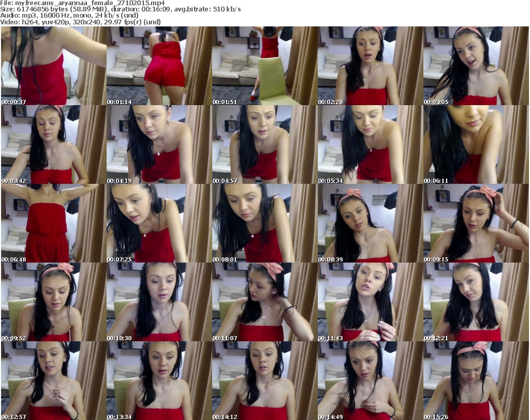This screenshot has width=530, height=420.
Task: Select the thumbnail frame stamped 00:11:07
Action: click(x=264, y=302)
